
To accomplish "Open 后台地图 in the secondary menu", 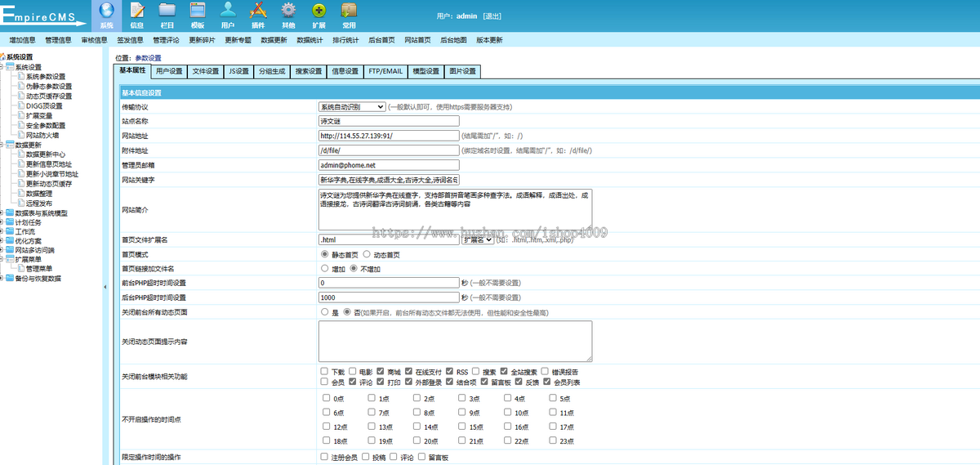I will tap(453, 39).
